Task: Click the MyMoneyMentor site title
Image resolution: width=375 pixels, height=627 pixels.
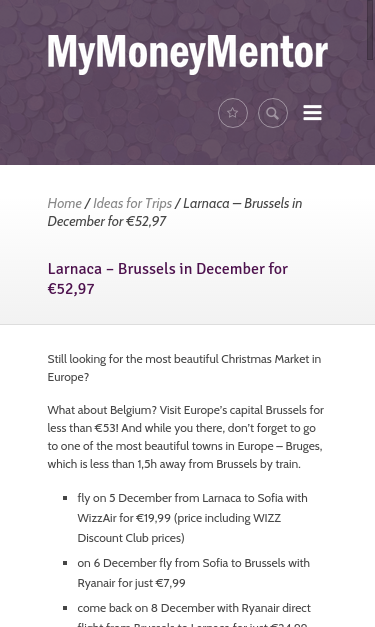Action: (x=188, y=52)
